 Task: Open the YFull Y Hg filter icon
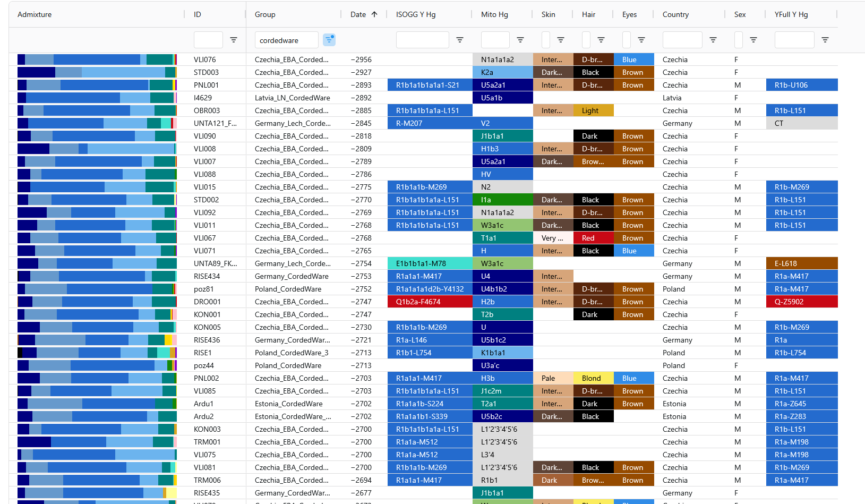pyautogui.click(x=825, y=40)
